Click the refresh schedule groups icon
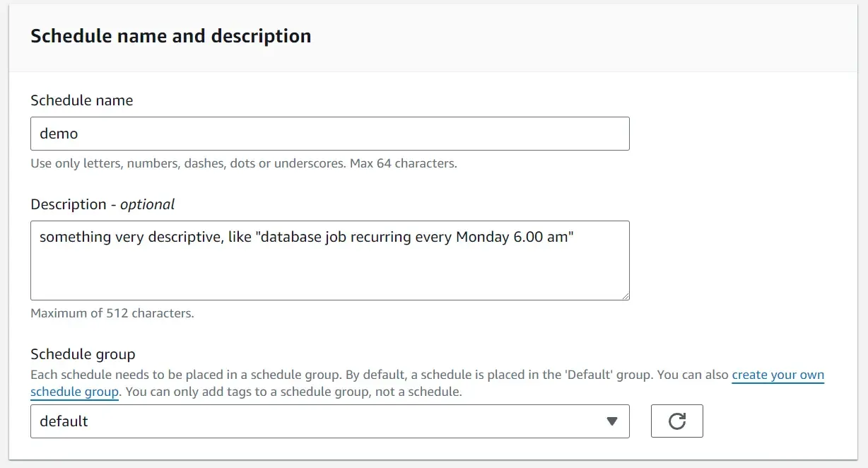 point(676,421)
